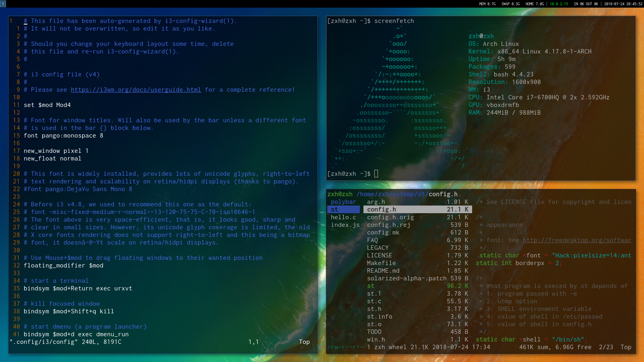Select st.info file in ranger
The image size is (644, 362).
418,317
